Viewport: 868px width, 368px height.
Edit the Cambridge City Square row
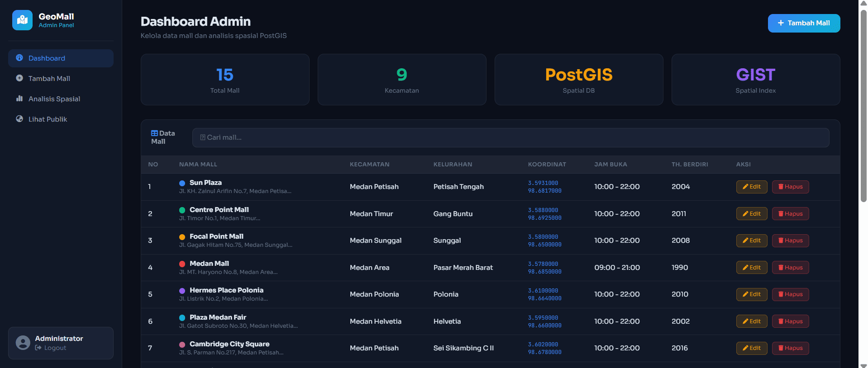(751, 348)
